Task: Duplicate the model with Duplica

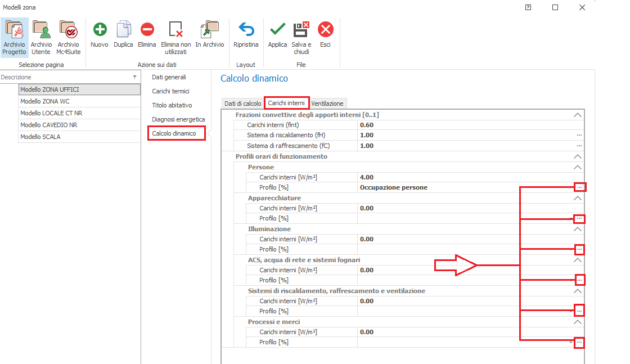Action: (123, 29)
